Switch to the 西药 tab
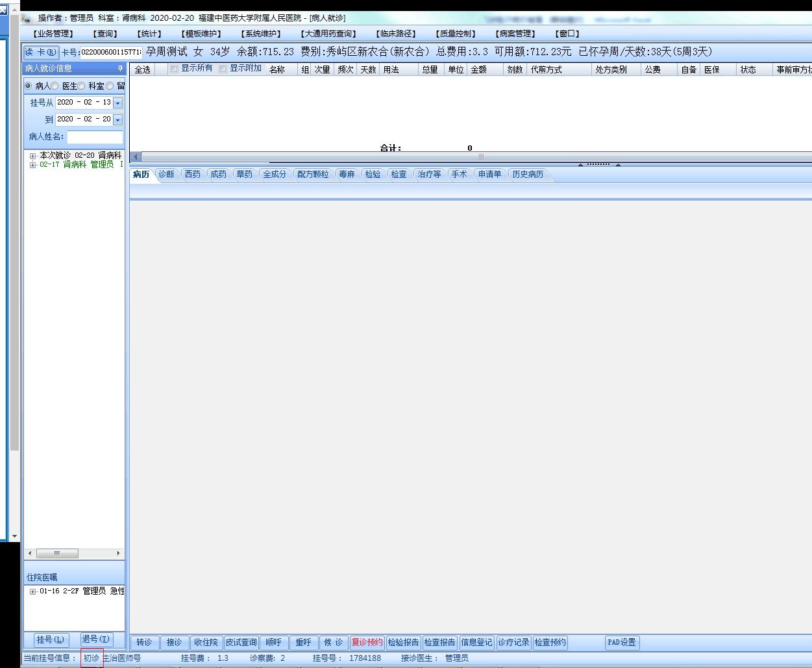The width and height of the screenshot is (812, 668). click(x=193, y=175)
